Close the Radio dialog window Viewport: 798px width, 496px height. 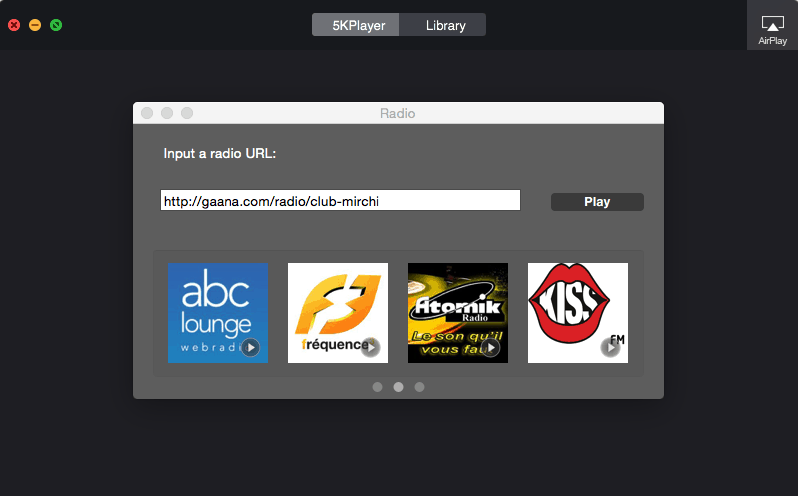pyautogui.click(x=147, y=113)
